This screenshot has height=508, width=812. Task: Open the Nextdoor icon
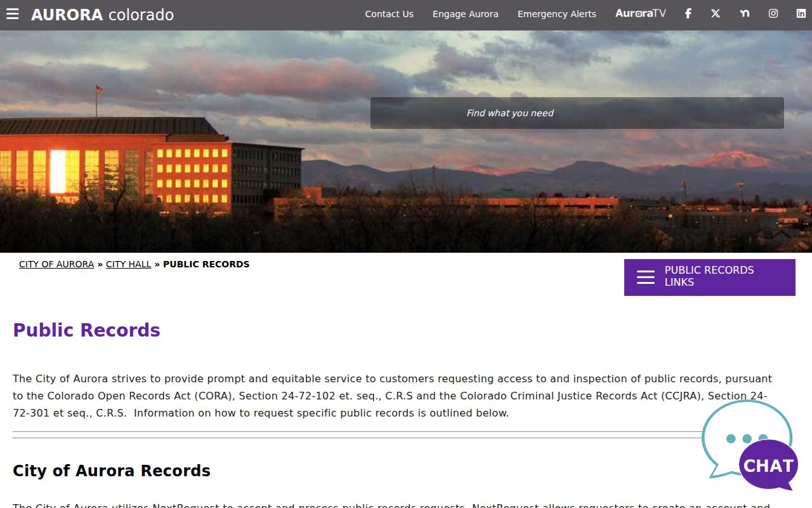(745, 13)
